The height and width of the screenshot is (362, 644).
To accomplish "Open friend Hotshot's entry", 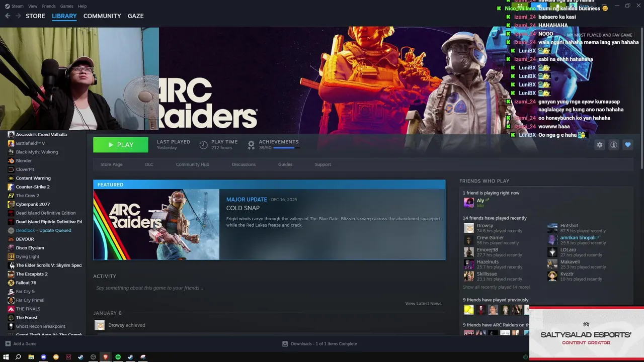I will tap(577, 228).
